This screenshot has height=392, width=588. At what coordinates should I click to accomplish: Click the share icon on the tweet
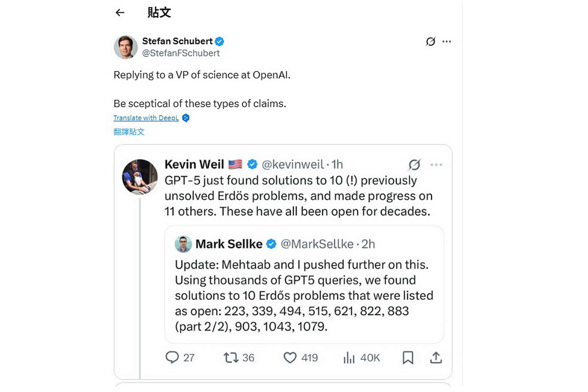point(436,358)
